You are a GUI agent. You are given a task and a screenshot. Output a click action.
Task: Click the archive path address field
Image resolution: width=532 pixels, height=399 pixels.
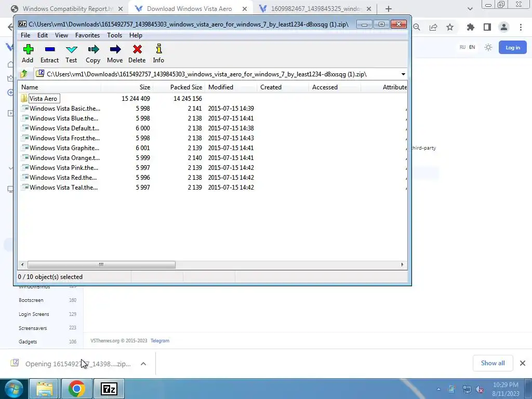click(x=217, y=74)
